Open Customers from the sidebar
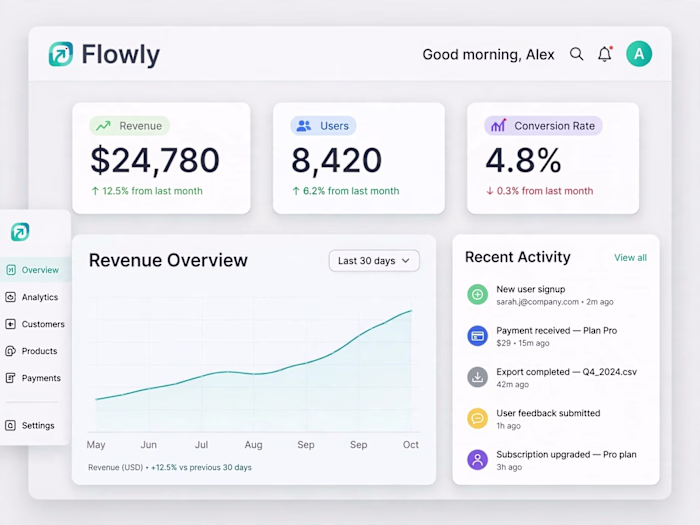The height and width of the screenshot is (525, 700). point(35,324)
